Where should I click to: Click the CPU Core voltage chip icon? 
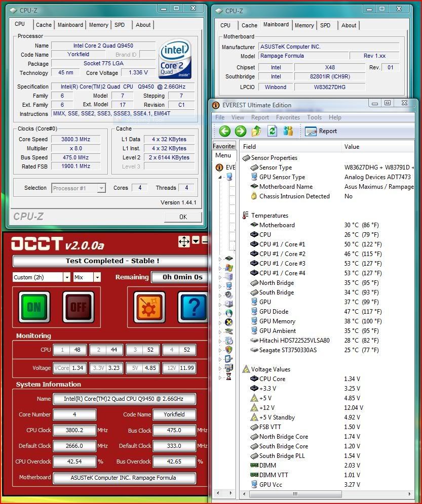click(x=254, y=379)
